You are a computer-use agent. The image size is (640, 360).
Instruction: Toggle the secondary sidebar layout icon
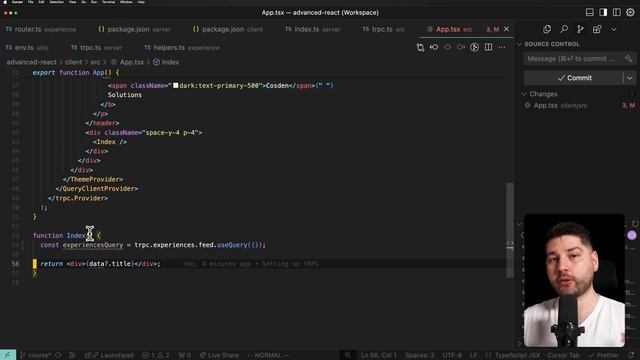click(x=616, y=12)
